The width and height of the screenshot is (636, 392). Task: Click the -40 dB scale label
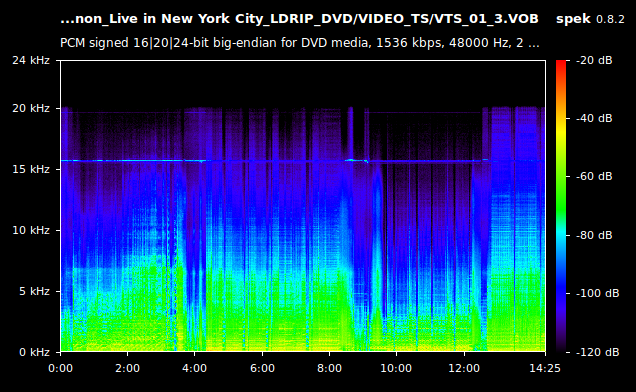coord(594,118)
